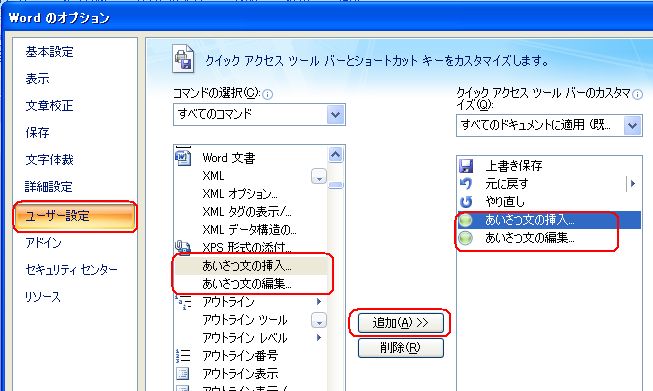653x391 pixels.
Task: Select アウトライン ツール command
Action: coord(244,320)
